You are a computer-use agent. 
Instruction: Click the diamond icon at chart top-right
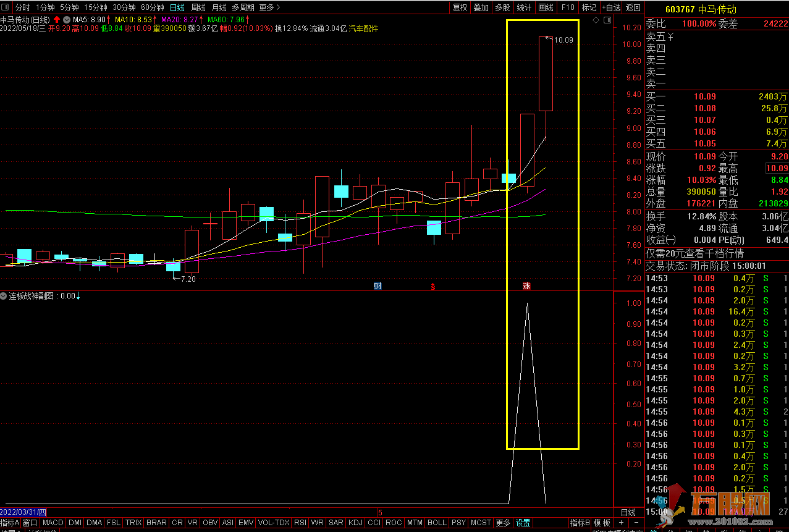tap(596, 20)
